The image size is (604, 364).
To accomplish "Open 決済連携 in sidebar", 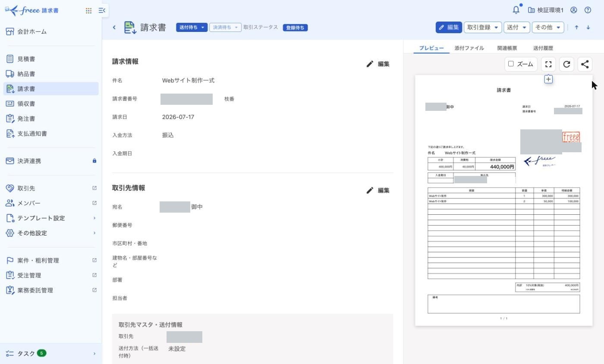I will [51, 161].
